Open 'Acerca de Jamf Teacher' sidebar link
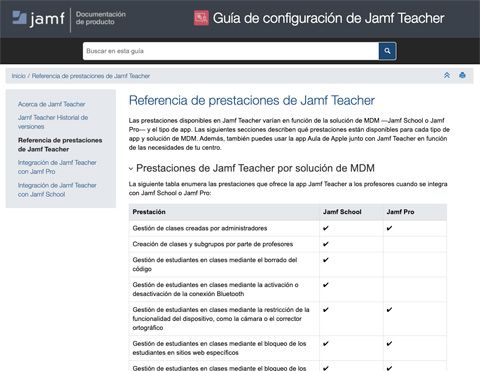This screenshot has width=480, height=371. [x=52, y=104]
